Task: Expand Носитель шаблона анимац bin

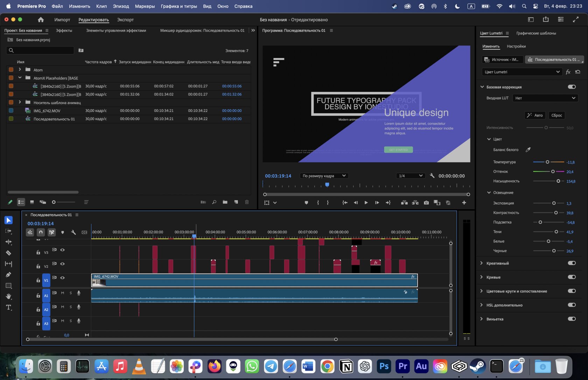Action: click(x=20, y=102)
